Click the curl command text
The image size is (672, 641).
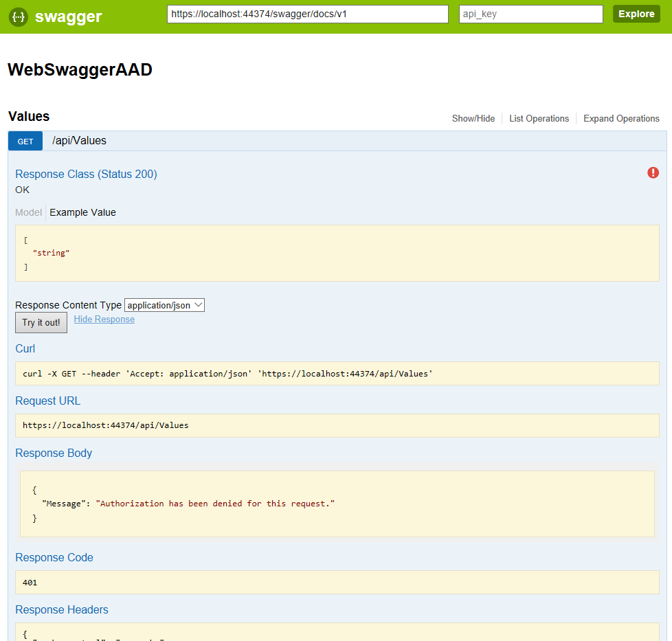227,374
